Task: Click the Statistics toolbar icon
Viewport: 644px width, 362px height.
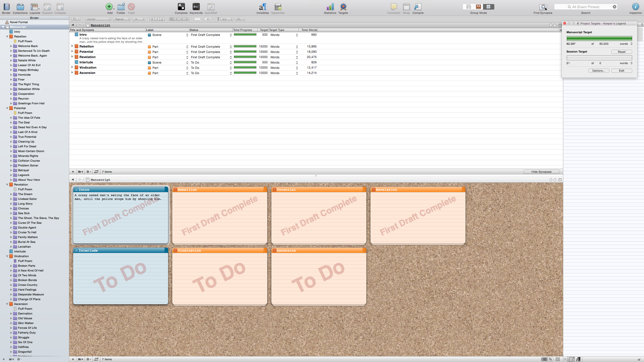Action: (x=330, y=7)
